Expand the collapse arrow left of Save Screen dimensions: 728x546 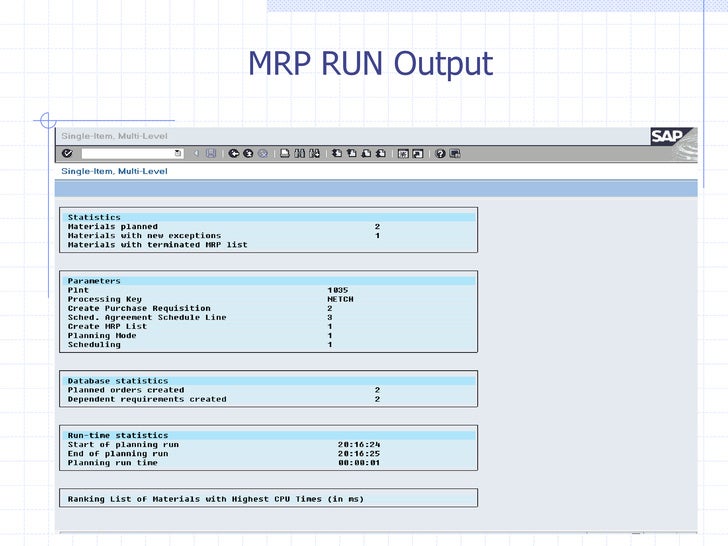click(196, 153)
